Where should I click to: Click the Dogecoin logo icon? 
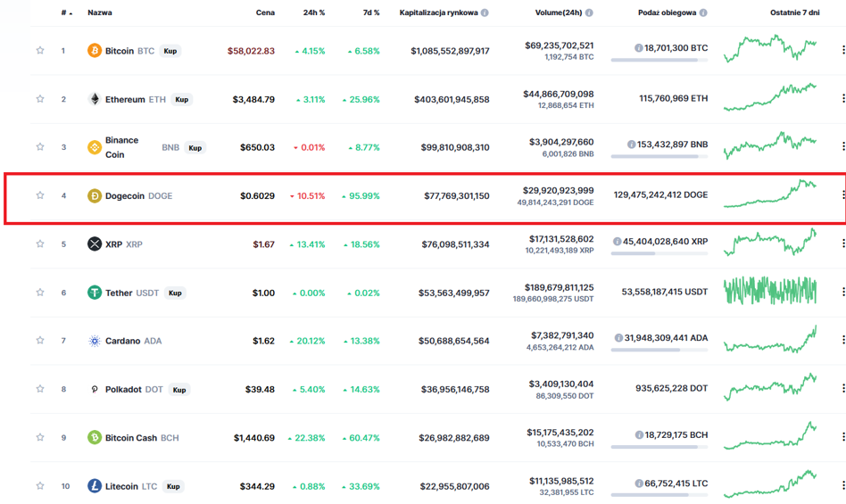[x=95, y=195]
